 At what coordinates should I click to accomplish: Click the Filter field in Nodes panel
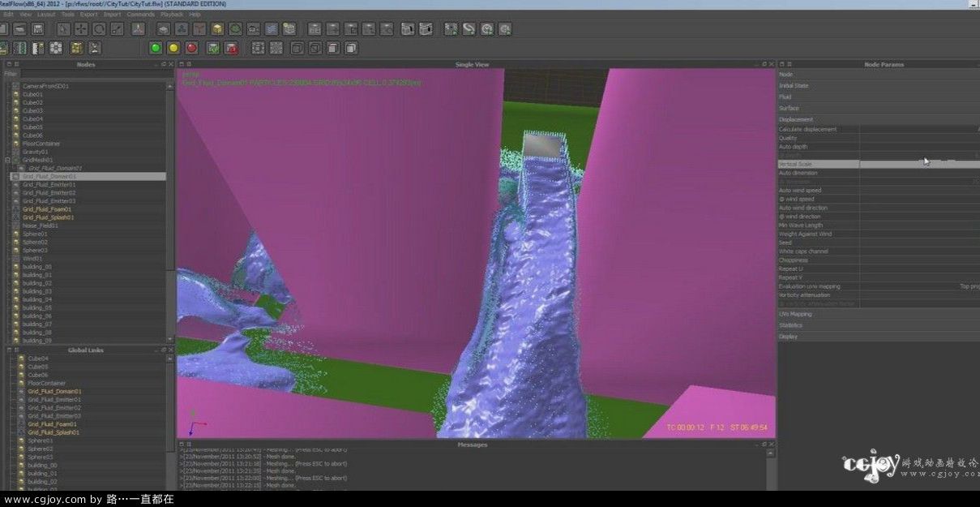tap(96, 74)
